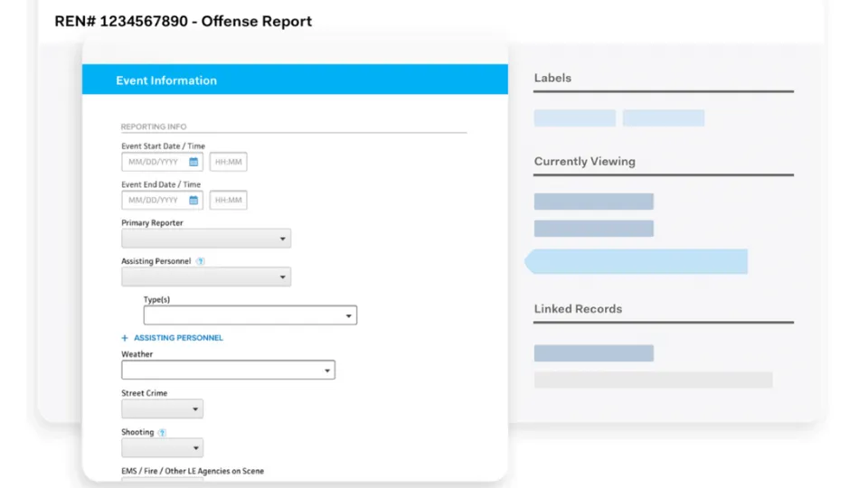
Task: Open the Weather dropdown
Action: coord(228,371)
